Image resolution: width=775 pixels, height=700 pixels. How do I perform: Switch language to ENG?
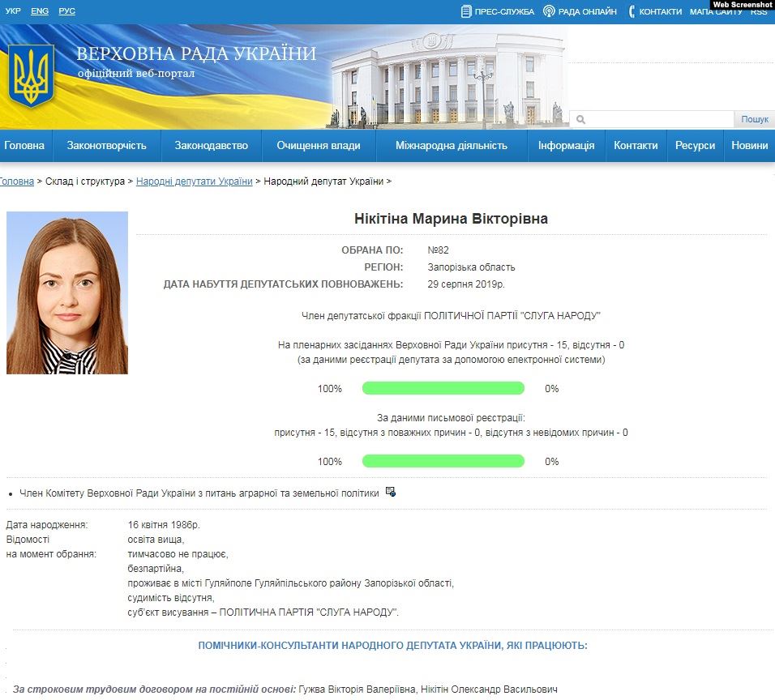point(40,11)
